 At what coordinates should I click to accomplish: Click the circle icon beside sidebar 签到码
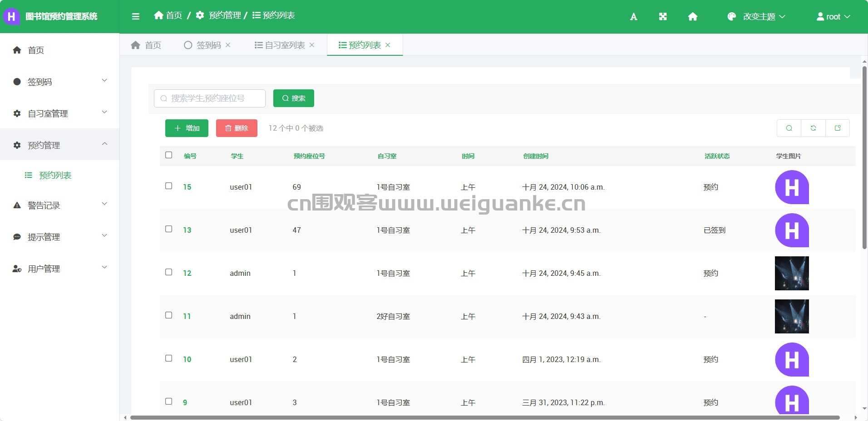[17, 82]
